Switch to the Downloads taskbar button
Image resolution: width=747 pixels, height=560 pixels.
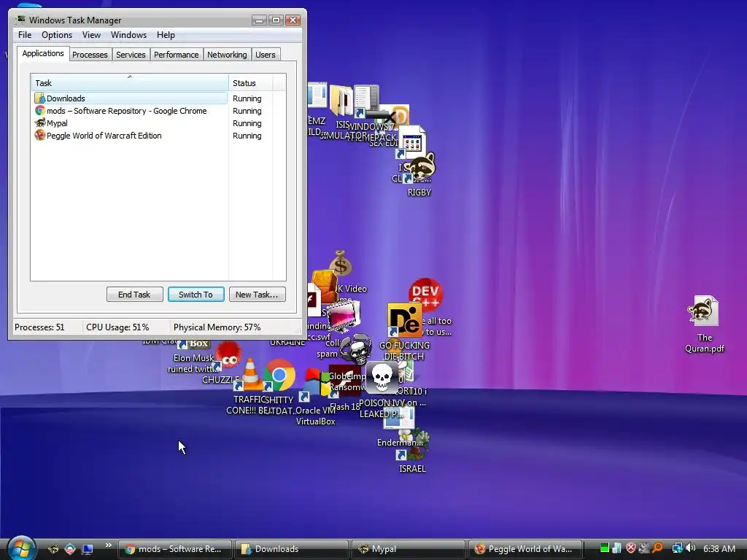point(292,549)
